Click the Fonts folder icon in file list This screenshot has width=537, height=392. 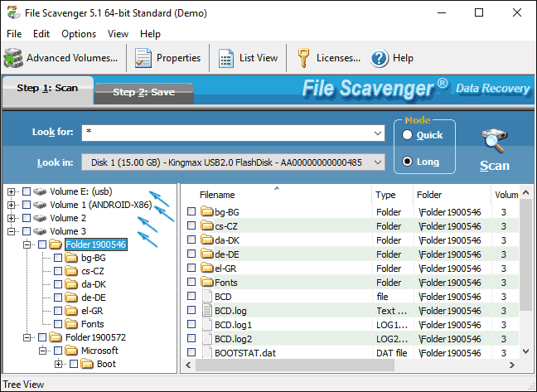207,283
